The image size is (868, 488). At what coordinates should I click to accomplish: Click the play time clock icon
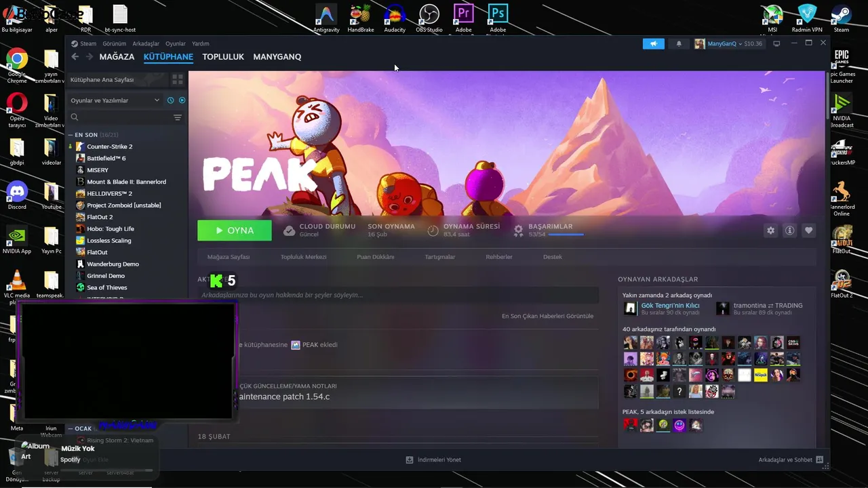pos(433,230)
